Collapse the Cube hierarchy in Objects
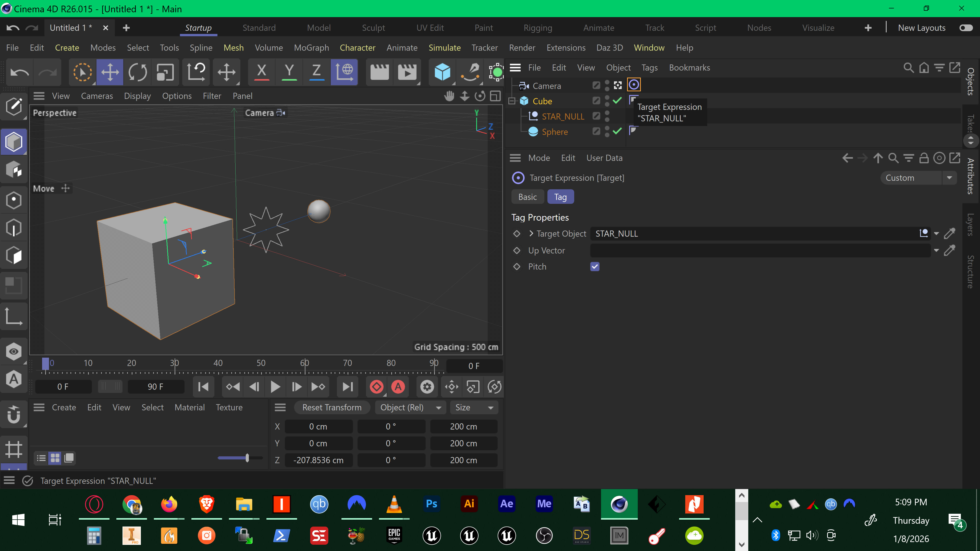 coord(512,101)
